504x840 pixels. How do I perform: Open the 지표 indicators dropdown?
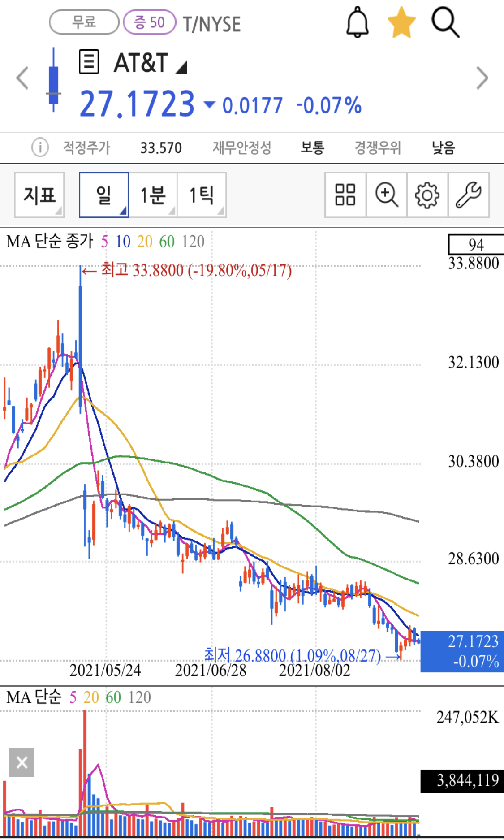pyautogui.click(x=39, y=195)
